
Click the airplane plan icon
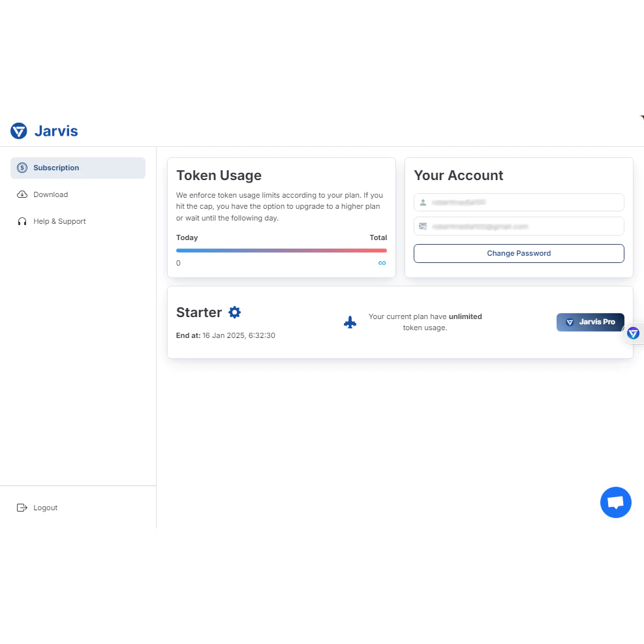(350, 322)
